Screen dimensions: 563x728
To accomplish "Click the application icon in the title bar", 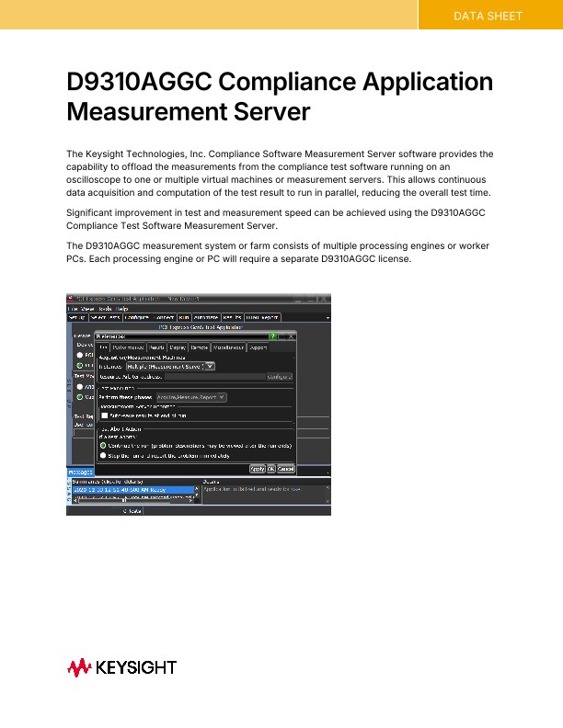I will pyautogui.click(x=71, y=299).
